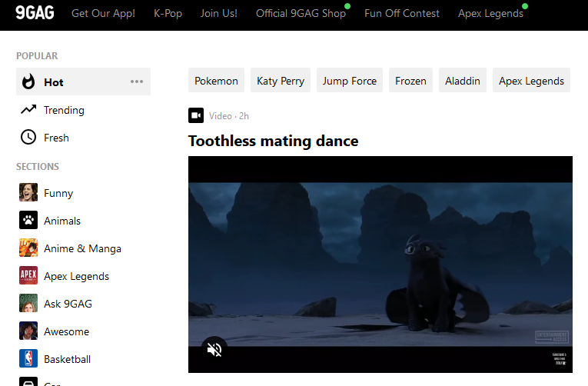Image resolution: width=588 pixels, height=386 pixels.
Task: Open the Toothless mating dance post title
Action: point(273,141)
